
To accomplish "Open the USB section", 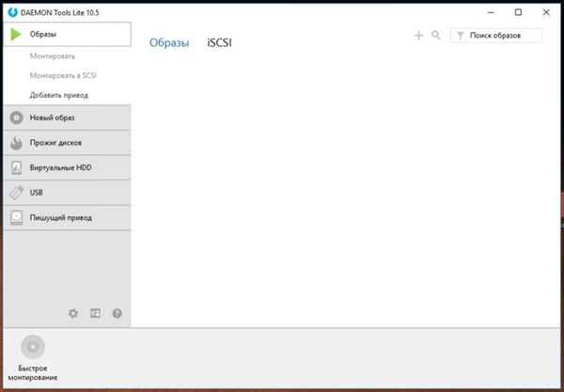I will pos(68,193).
